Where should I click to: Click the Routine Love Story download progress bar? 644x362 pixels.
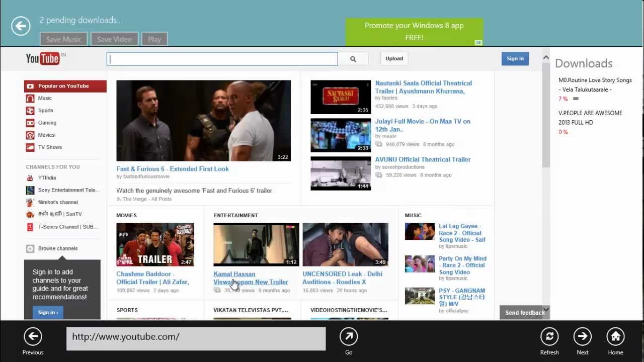(x=576, y=99)
